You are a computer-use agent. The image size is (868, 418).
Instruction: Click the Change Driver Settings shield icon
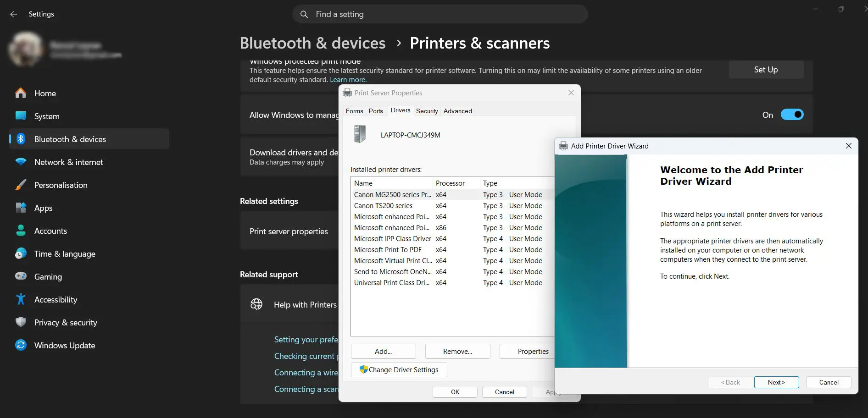click(364, 369)
